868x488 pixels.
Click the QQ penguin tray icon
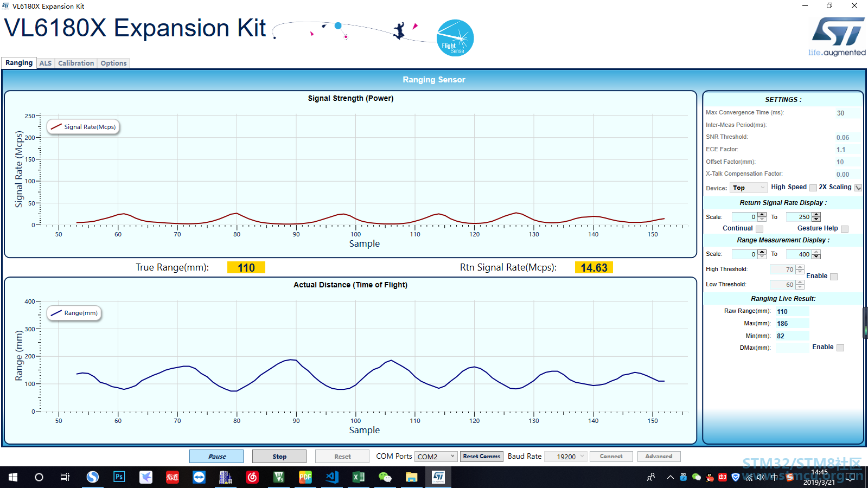(710, 477)
